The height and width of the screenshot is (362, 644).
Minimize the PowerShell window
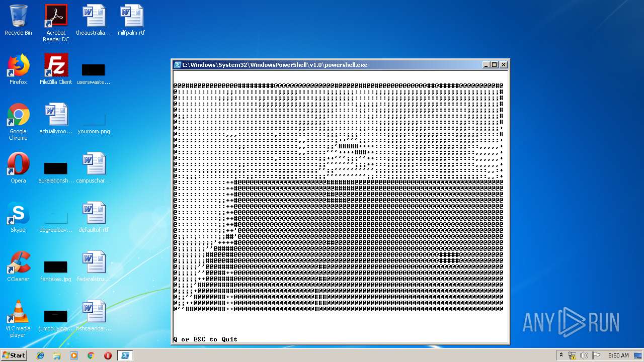pyautogui.click(x=486, y=65)
